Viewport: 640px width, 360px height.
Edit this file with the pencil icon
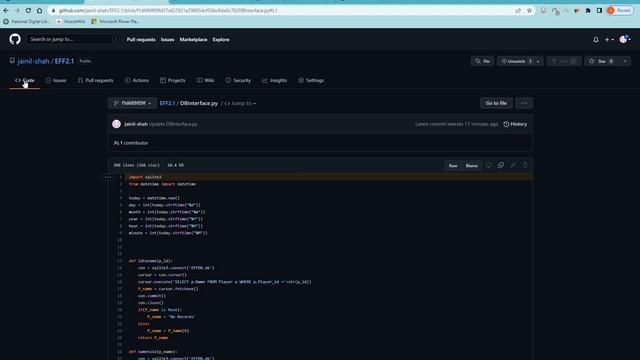(x=513, y=165)
